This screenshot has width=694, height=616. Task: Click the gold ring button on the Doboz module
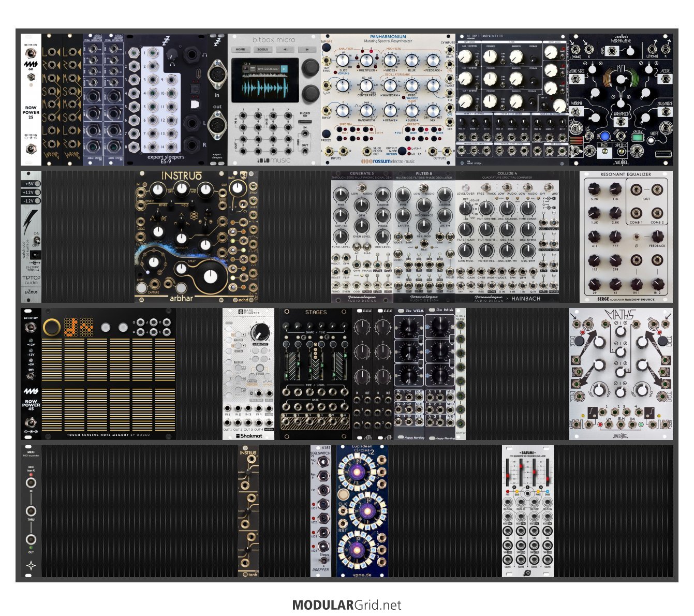[52, 327]
